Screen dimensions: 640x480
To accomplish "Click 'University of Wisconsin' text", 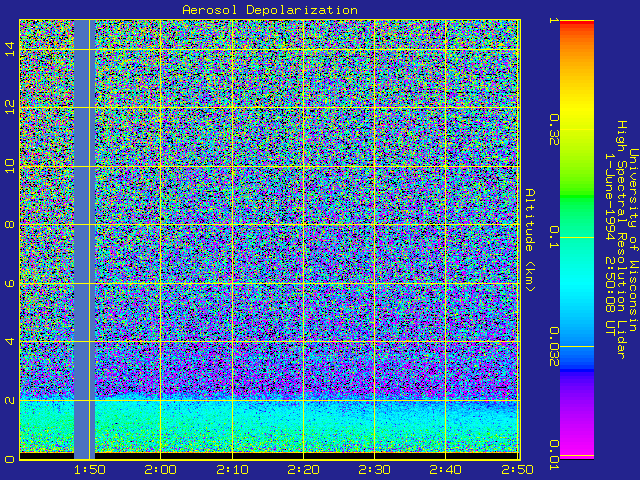I will pyautogui.click(x=633, y=240).
